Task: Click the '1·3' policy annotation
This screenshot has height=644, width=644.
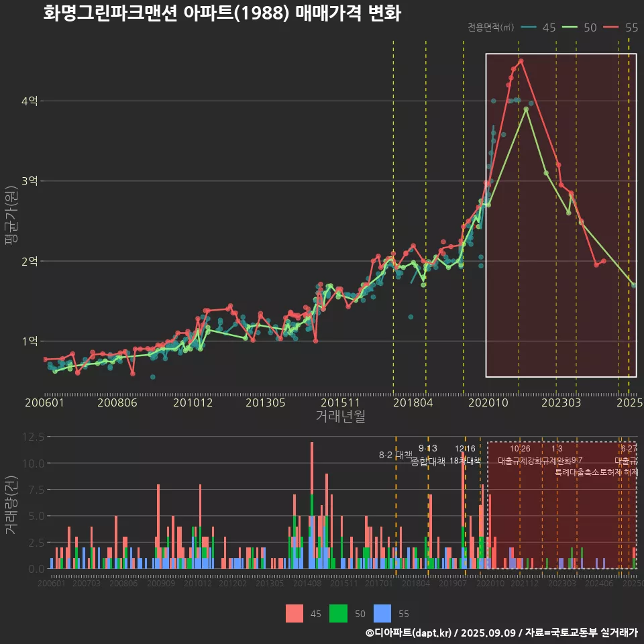Action: 557,449
